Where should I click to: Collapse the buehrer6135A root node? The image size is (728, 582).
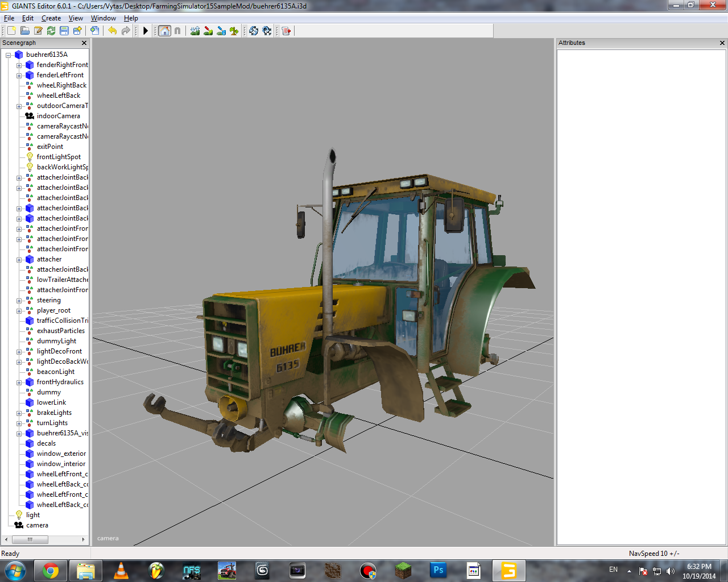click(9, 55)
